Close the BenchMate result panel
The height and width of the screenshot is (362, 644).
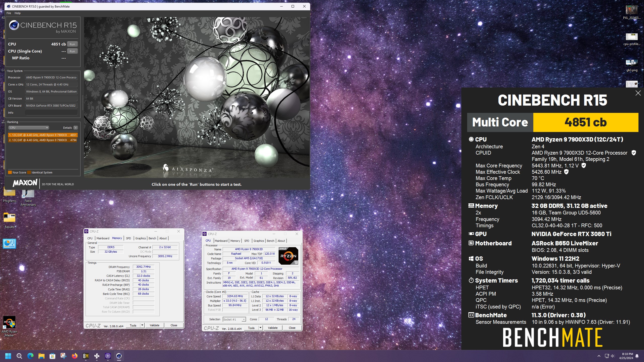[x=638, y=93]
